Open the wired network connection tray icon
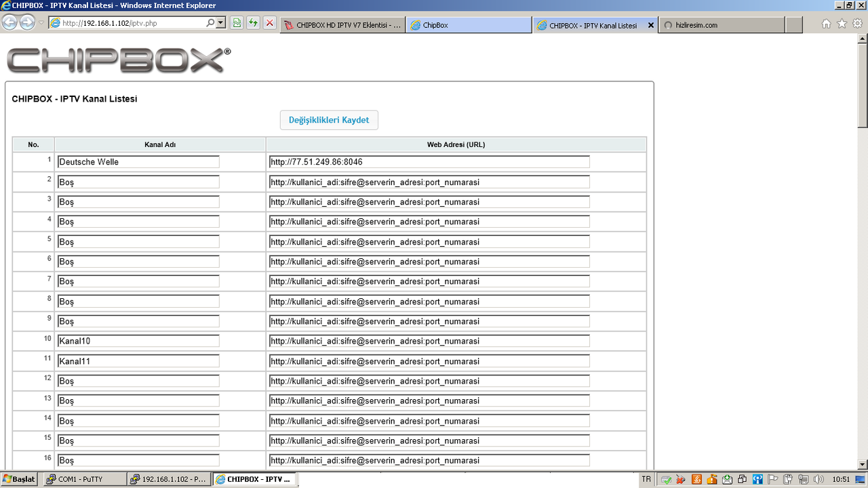This screenshot has width=868, height=488. [803, 480]
